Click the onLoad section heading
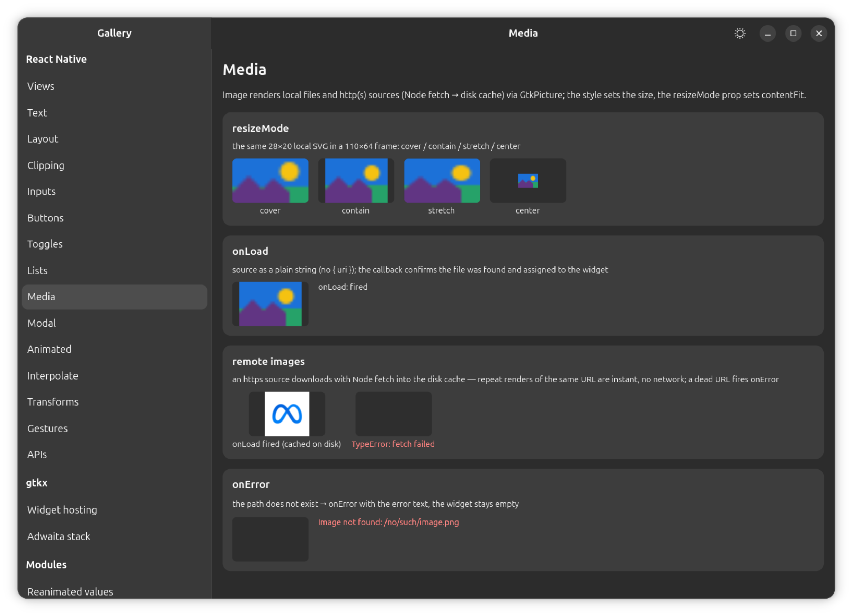Screen dimensions: 852x616 tap(250, 251)
